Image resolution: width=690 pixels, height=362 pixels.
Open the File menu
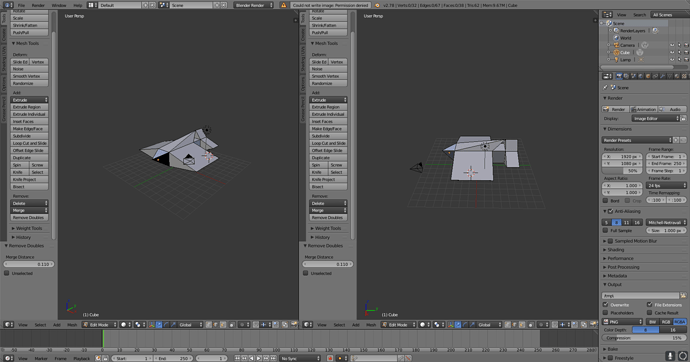[x=21, y=5]
